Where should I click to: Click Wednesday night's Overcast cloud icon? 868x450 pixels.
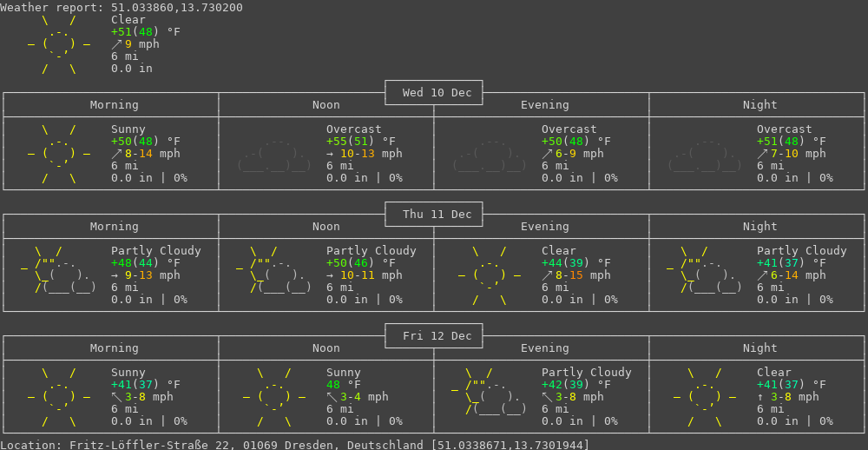click(705, 156)
